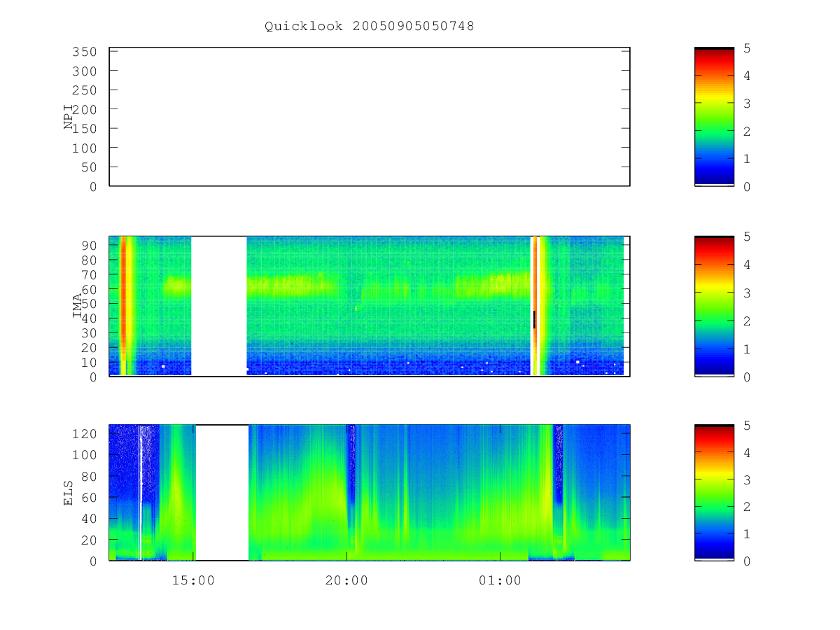Select the 120 tick on ELS axis
840x630 pixels.
(83, 433)
